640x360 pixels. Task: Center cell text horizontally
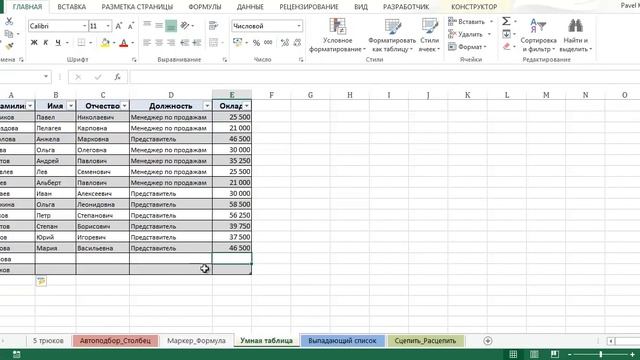pyautogui.click(x=159, y=42)
